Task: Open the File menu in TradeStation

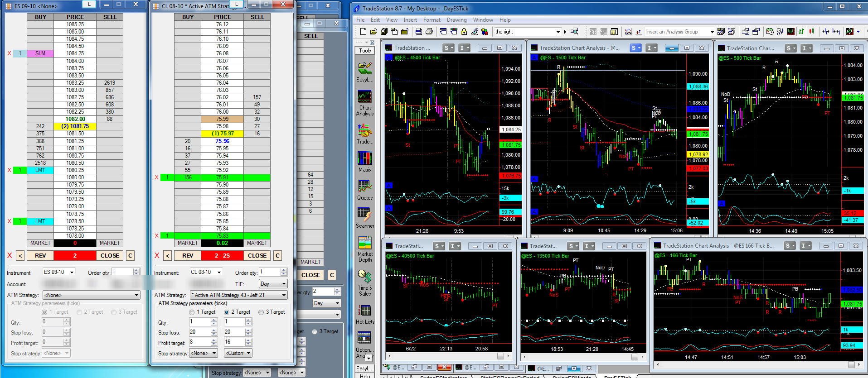Action: [x=360, y=20]
